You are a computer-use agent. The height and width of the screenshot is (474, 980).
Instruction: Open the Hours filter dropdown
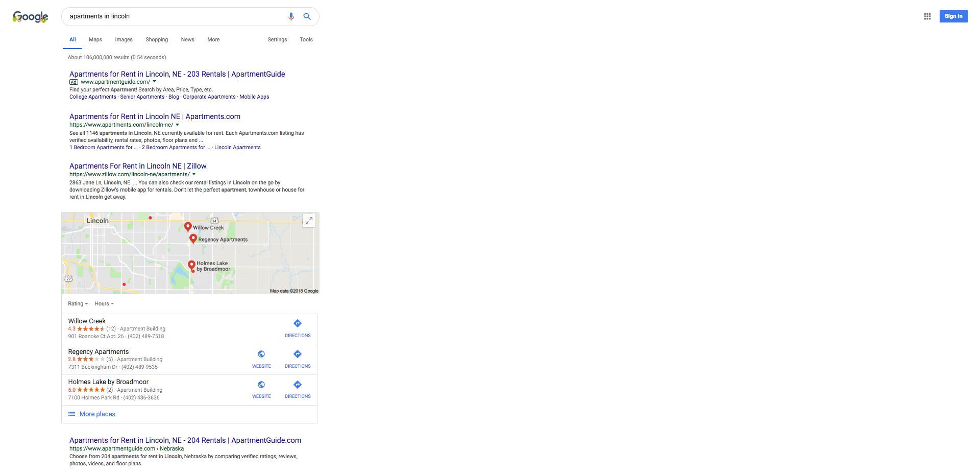104,303
